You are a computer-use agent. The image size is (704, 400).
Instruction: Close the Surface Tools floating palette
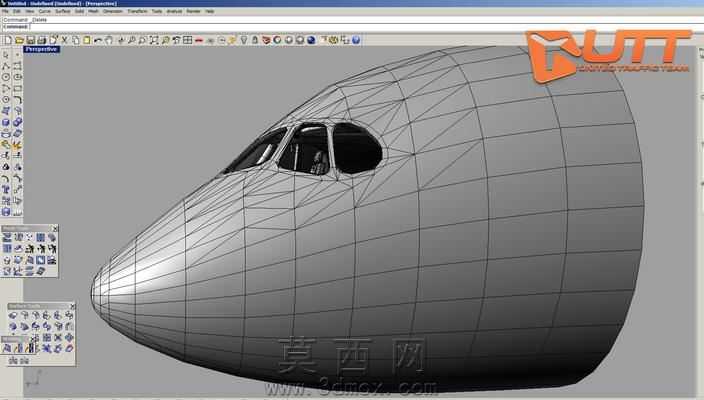tap(72, 306)
